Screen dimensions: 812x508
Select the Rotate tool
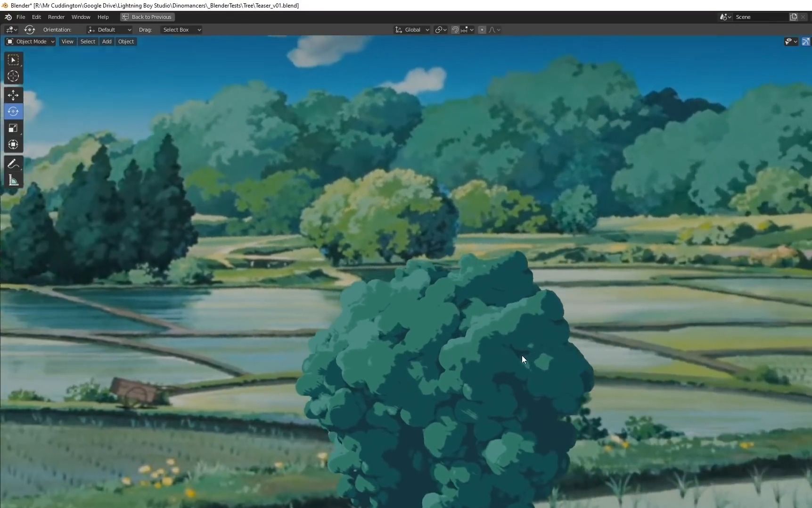pos(13,111)
